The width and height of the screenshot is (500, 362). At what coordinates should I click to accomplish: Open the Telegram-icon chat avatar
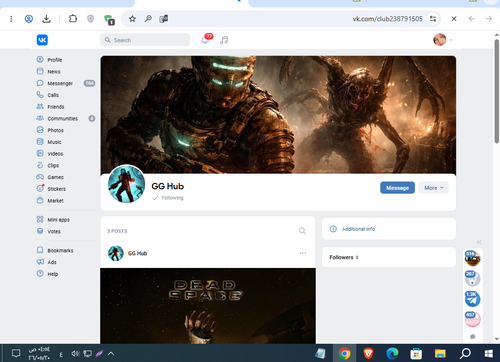pos(472,299)
